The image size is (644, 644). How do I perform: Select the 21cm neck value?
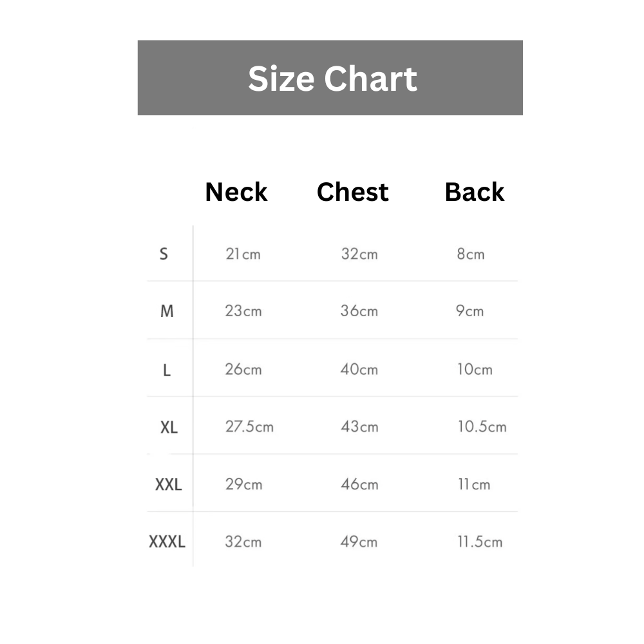coord(243,254)
